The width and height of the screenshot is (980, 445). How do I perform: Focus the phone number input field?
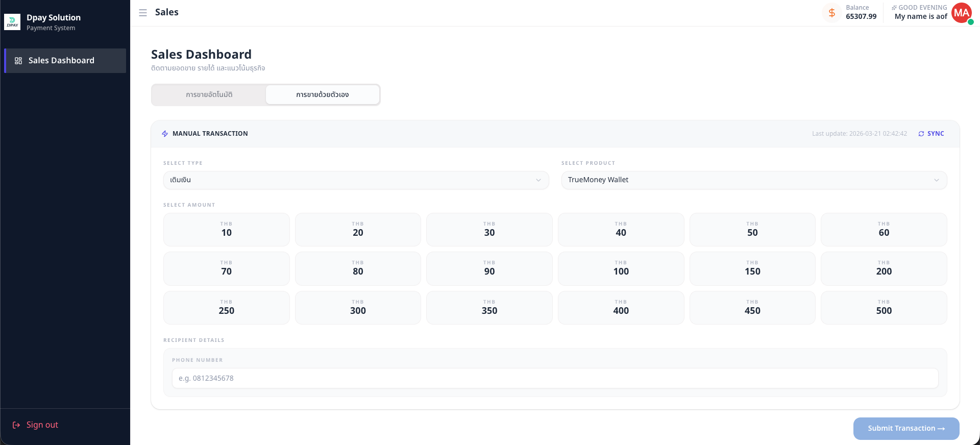pyautogui.click(x=555, y=378)
